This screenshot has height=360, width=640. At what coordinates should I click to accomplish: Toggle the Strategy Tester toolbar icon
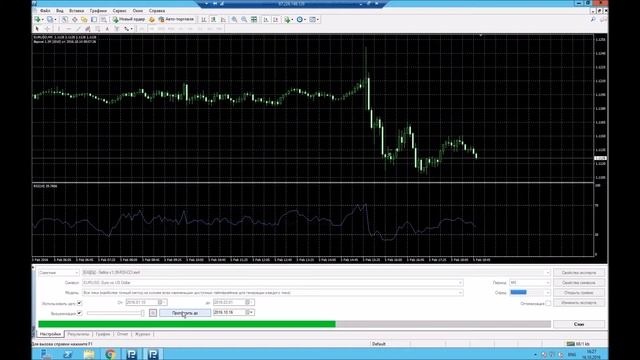click(104, 19)
